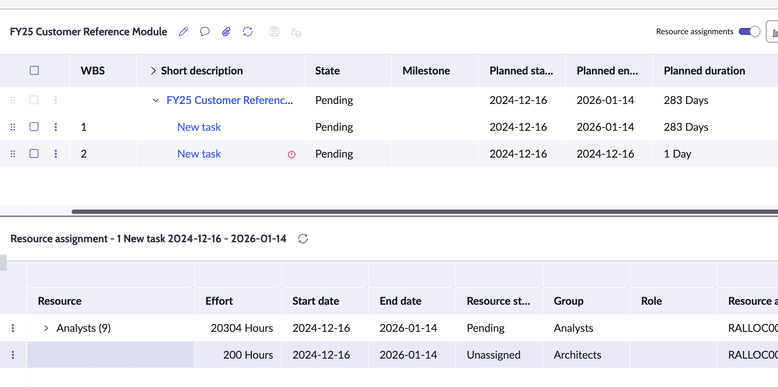The image size is (778, 387).
Task: Check the select-all header checkbox
Action: pyautogui.click(x=34, y=70)
